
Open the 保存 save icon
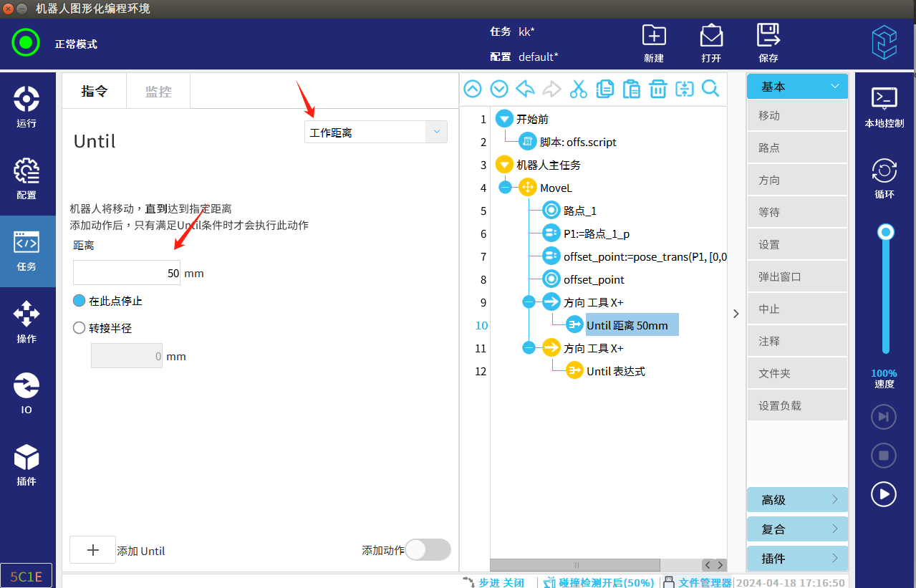pyautogui.click(x=768, y=42)
